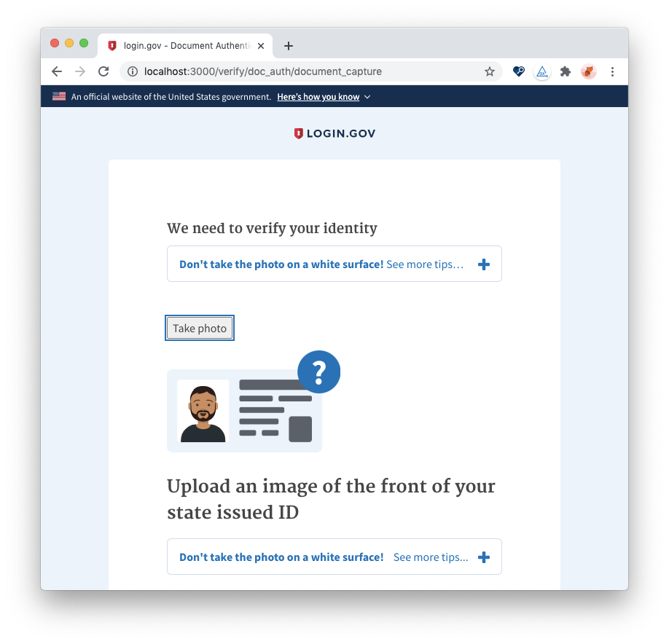
Task: Click the Take photo button
Action: pyautogui.click(x=200, y=328)
